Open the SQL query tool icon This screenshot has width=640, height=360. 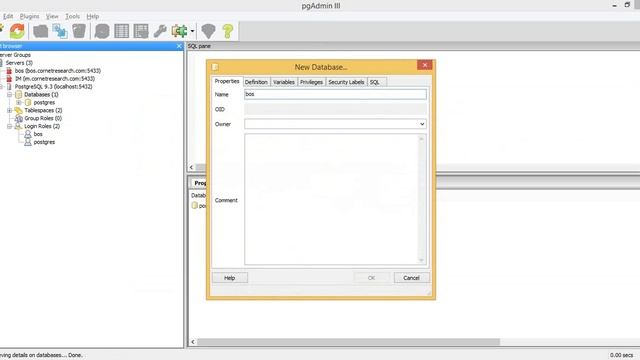pos(102,31)
